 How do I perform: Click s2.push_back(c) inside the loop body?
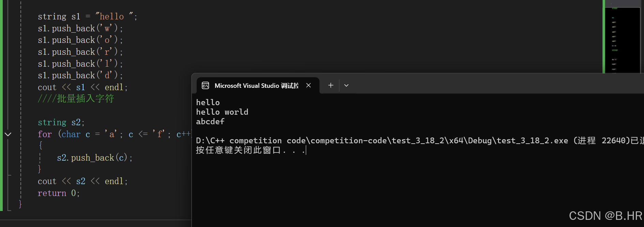click(x=94, y=158)
